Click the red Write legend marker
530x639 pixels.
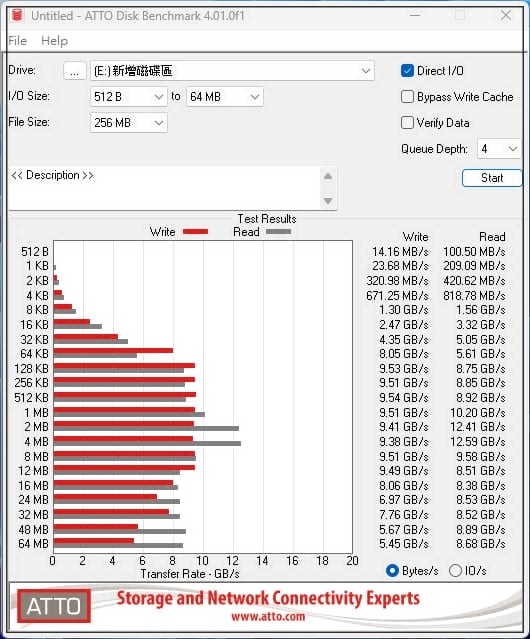pyautogui.click(x=195, y=231)
